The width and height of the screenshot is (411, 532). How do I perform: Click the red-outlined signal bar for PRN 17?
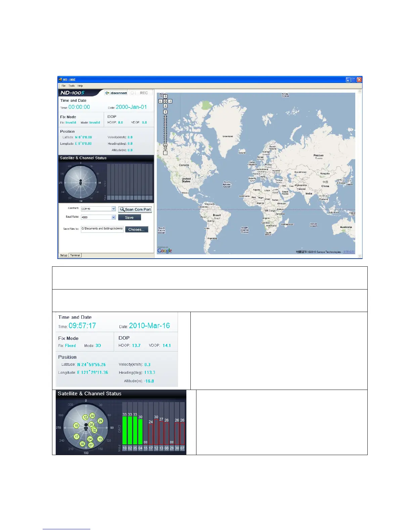pos(151,434)
